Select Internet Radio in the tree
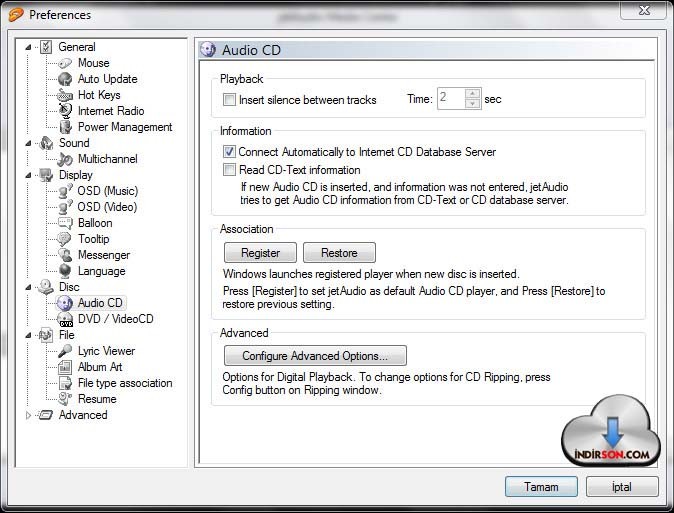The height and width of the screenshot is (513, 674). click(111, 111)
